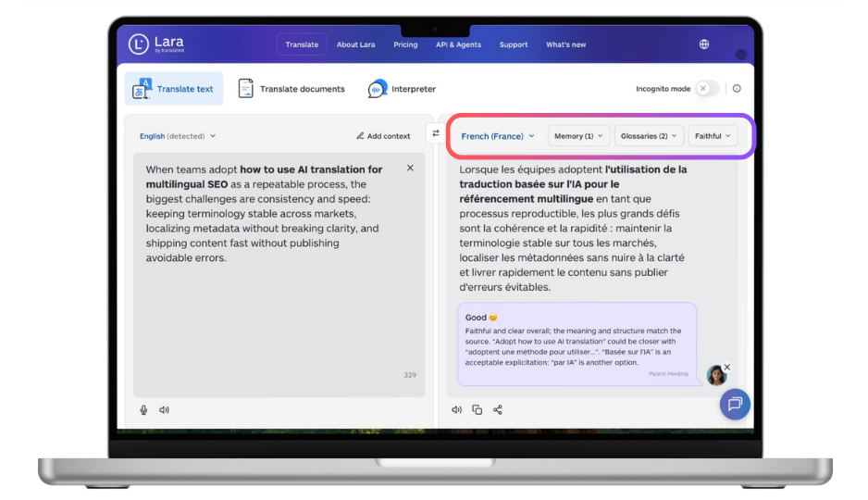Screen dimensions: 868x500
Task: Copy the translated text
Action: pyautogui.click(x=477, y=410)
